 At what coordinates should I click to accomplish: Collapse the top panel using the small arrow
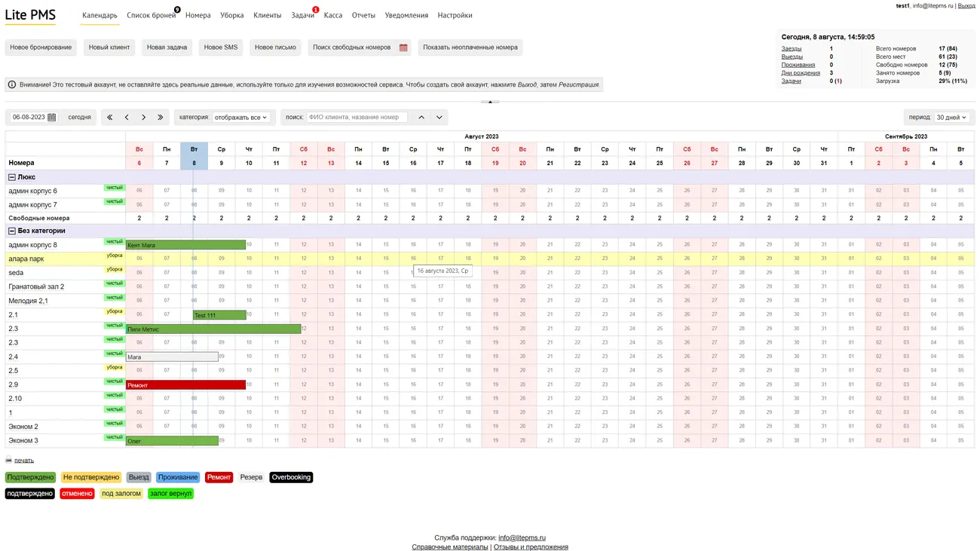click(490, 102)
